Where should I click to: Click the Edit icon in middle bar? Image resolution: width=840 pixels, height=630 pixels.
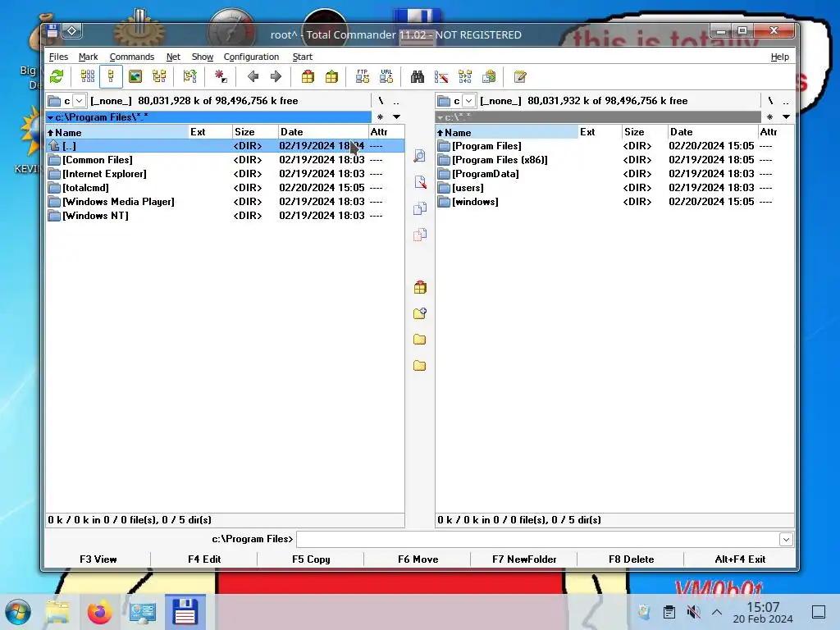[420, 182]
